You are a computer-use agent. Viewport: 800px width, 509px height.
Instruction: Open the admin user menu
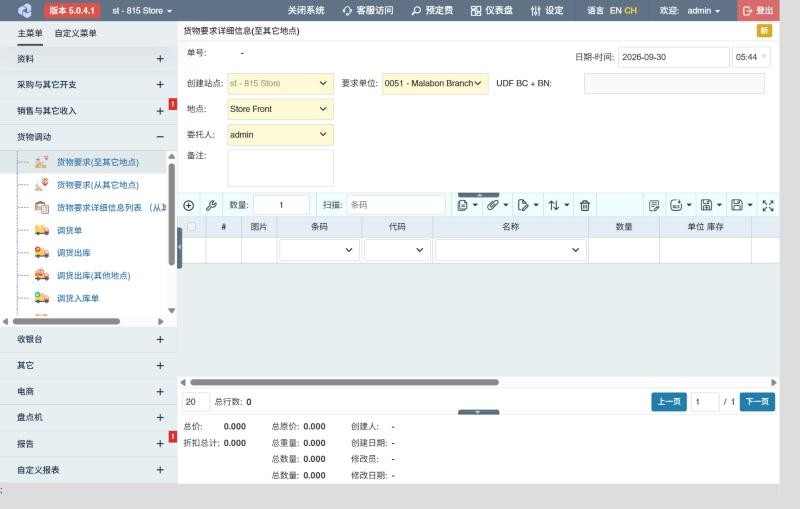(703, 10)
